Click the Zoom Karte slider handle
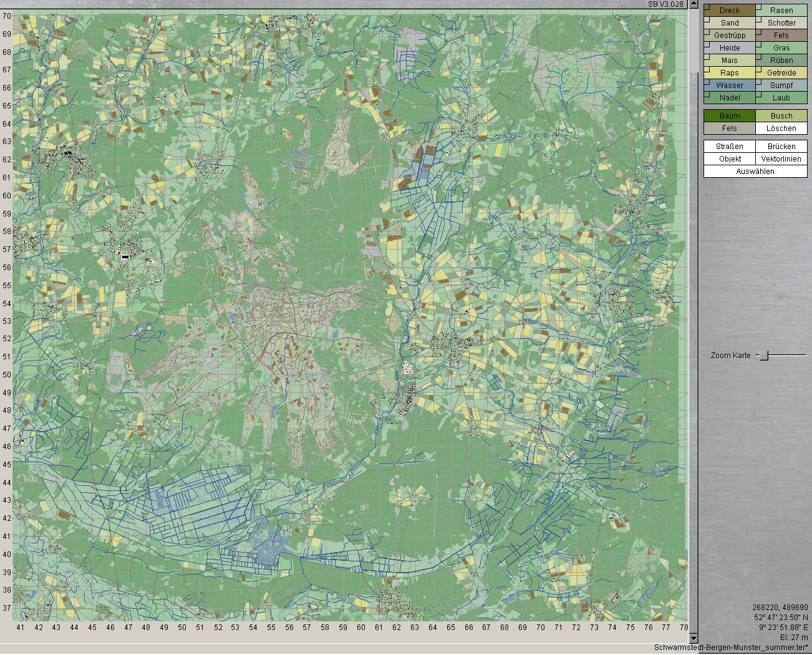This screenshot has width=812, height=655. (x=764, y=356)
